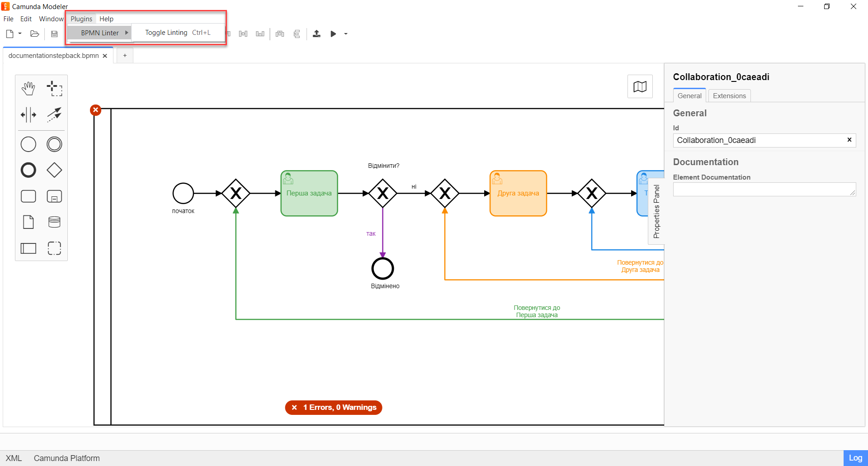Toggle the minimap with the map icon
The width and height of the screenshot is (868, 466).
tap(640, 86)
